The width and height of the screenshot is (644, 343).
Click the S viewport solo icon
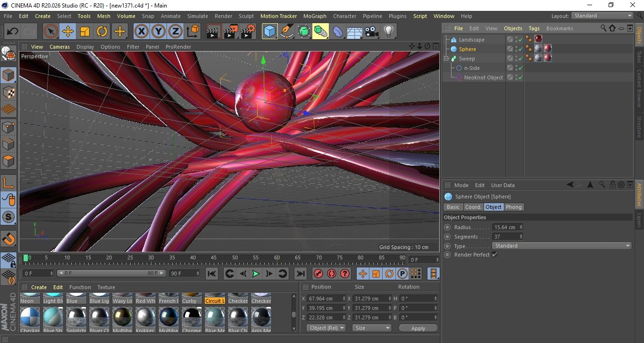[x=8, y=217]
